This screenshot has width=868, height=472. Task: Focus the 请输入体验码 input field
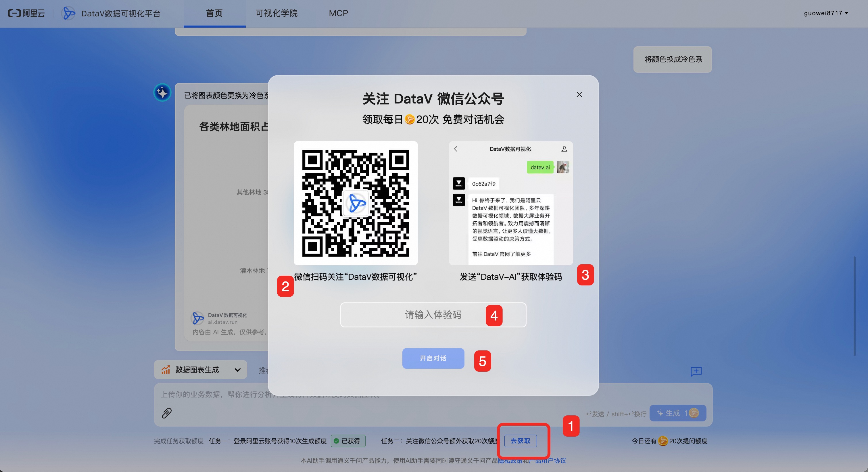(433, 315)
